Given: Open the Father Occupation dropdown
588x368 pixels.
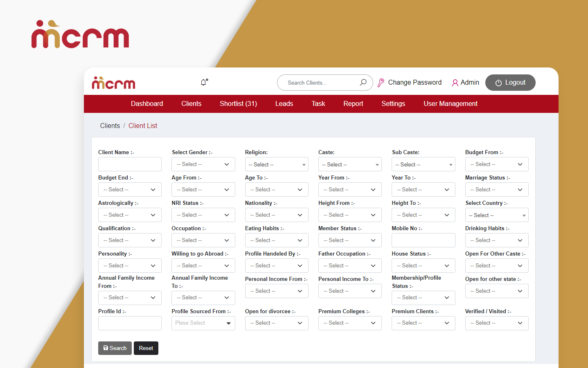Looking at the screenshot, I should (x=350, y=266).
